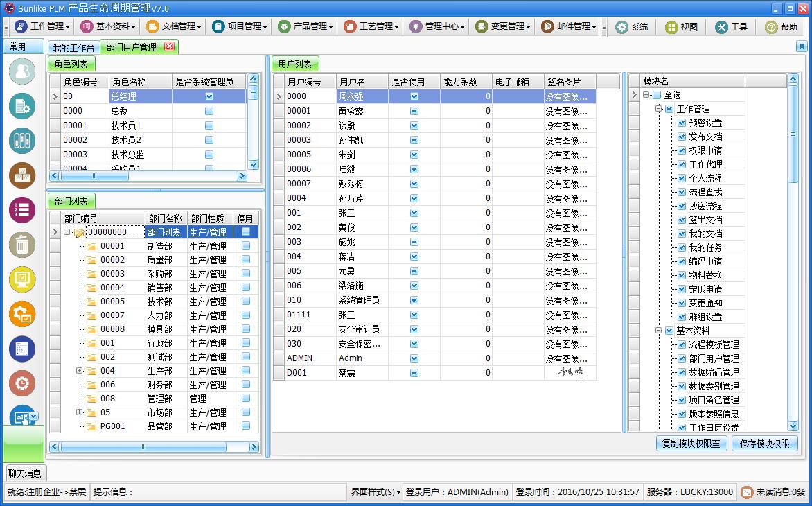The width and height of the screenshot is (812, 506).
Task: Expand the 004 生产部 department node
Action: pyautogui.click(x=80, y=371)
